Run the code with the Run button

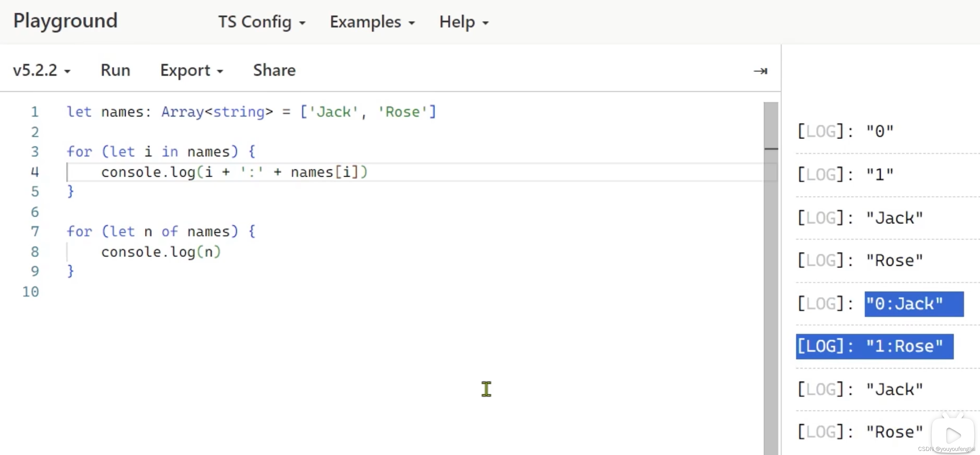[x=115, y=70]
